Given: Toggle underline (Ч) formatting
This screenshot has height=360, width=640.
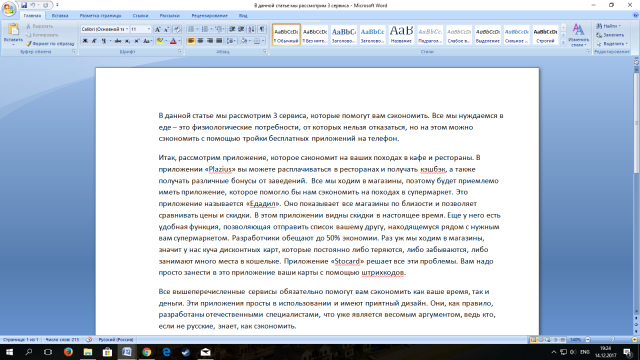Looking at the screenshot, I should [104, 41].
